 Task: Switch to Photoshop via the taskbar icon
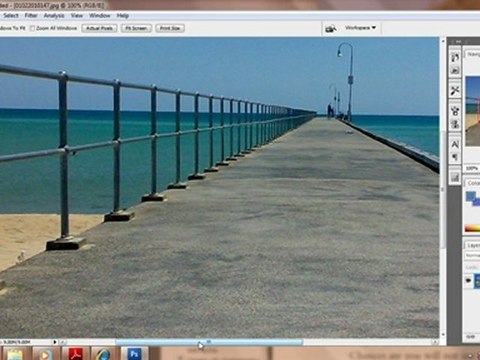(134, 354)
